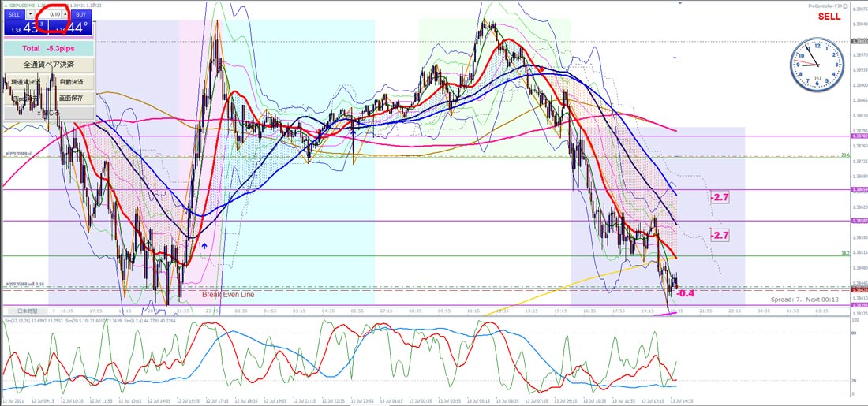This screenshot has width=868, height=406.
Task: Decrease lot size with the down arrow
Action: coord(31,14)
